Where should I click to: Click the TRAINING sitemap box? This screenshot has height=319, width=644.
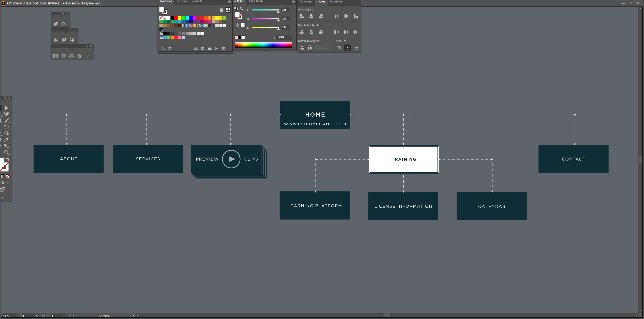pos(404,159)
